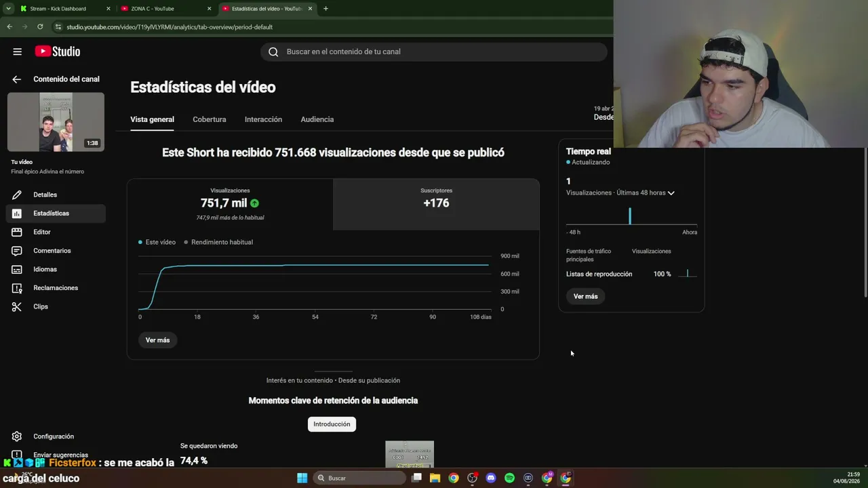Click the Windows taskbar search box
The image size is (868, 488).
359,478
